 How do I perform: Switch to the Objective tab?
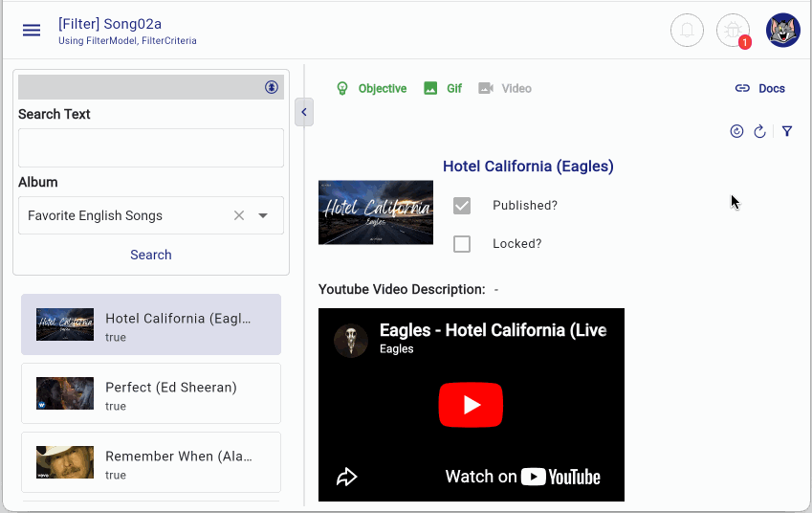pos(371,89)
